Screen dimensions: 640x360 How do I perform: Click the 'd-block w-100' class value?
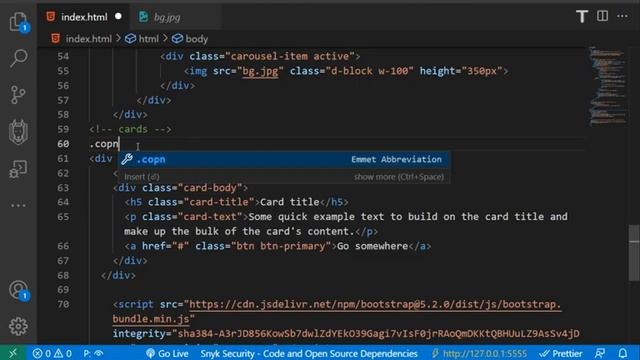pyautogui.click(x=370, y=71)
